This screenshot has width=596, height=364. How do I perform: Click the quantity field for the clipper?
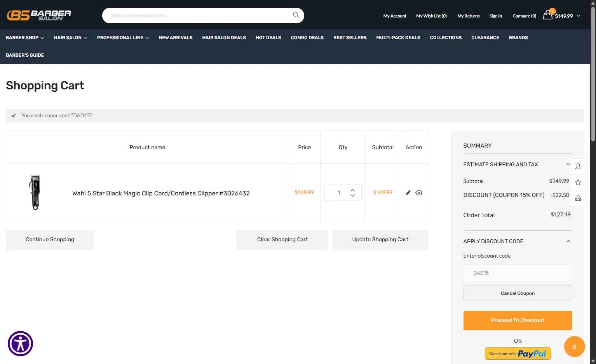tap(339, 193)
